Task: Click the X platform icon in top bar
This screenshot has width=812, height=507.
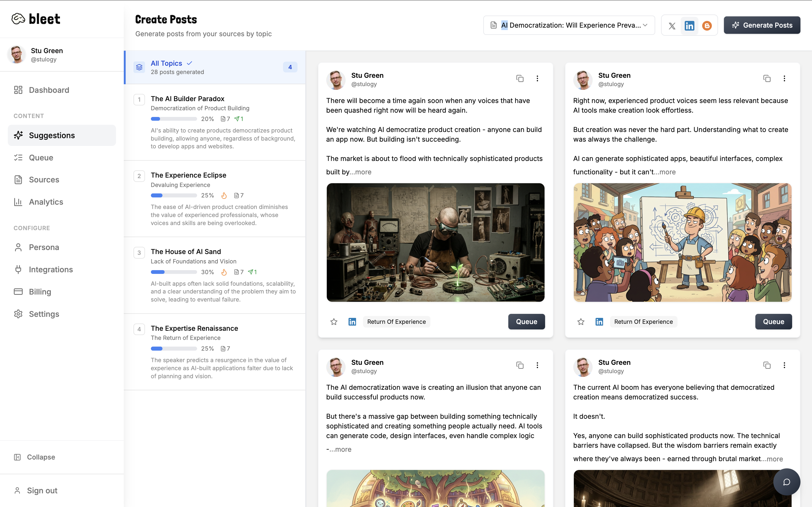Action: (672, 25)
